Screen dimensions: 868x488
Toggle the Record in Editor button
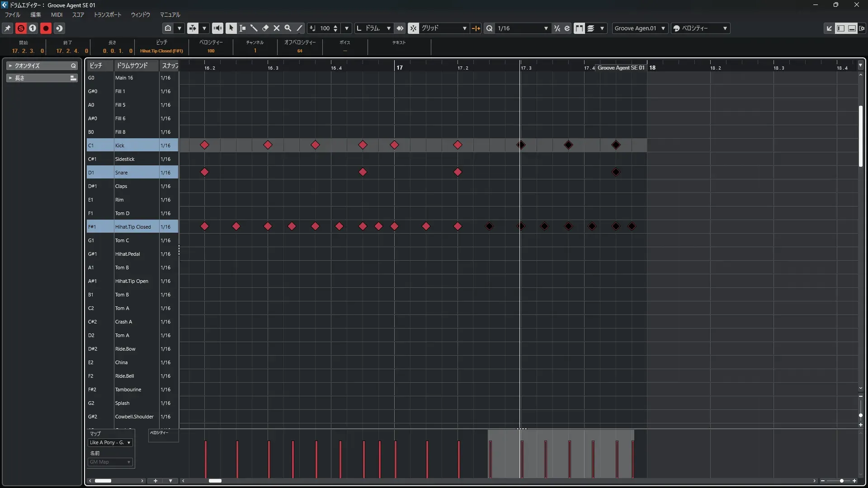tap(46, 28)
